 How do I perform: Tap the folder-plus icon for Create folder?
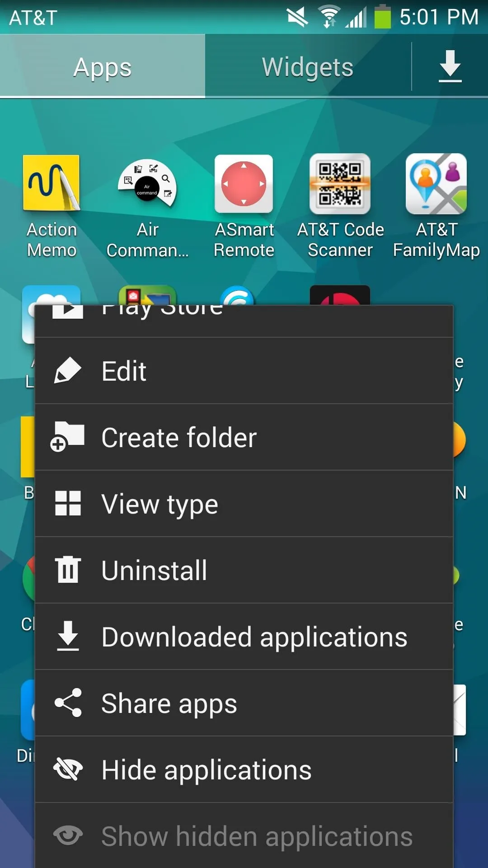click(67, 436)
